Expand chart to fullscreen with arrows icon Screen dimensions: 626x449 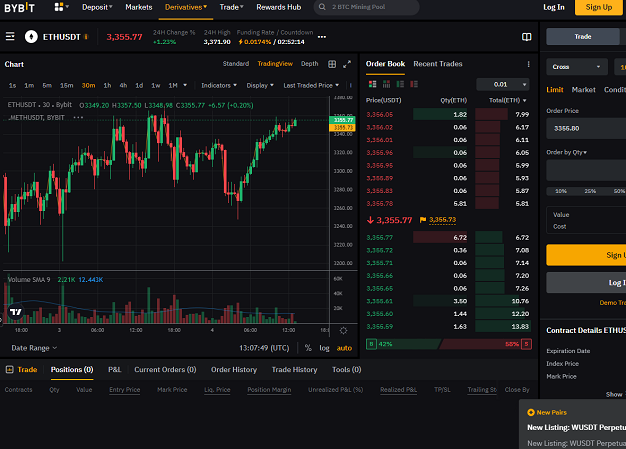click(347, 64)
